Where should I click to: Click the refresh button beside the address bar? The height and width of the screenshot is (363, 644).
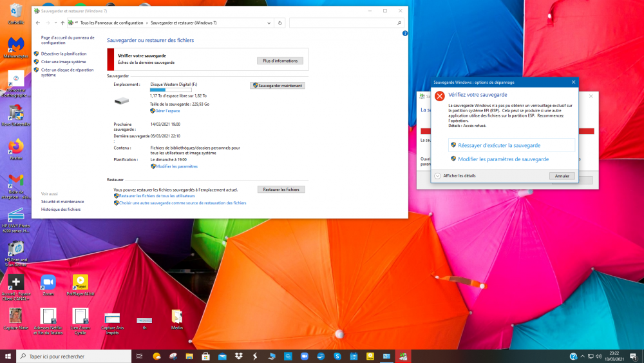coord(279,23)
